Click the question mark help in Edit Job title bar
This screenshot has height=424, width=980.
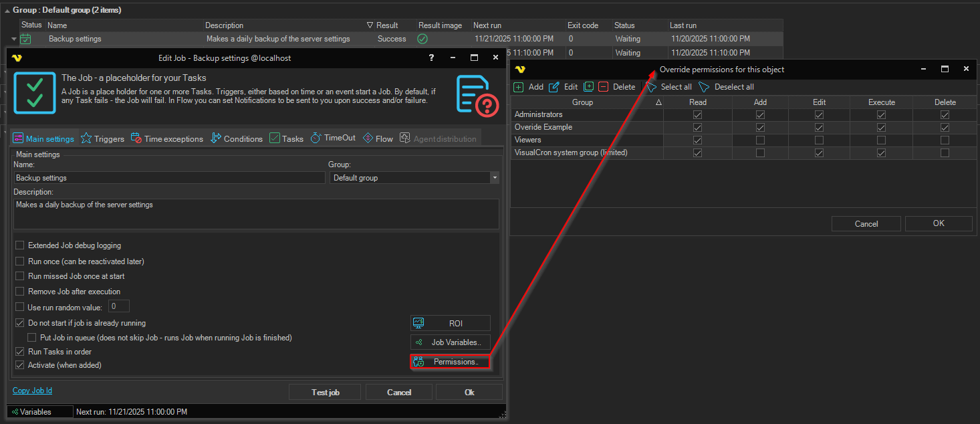pyautogui.click(x=431, y=58)
